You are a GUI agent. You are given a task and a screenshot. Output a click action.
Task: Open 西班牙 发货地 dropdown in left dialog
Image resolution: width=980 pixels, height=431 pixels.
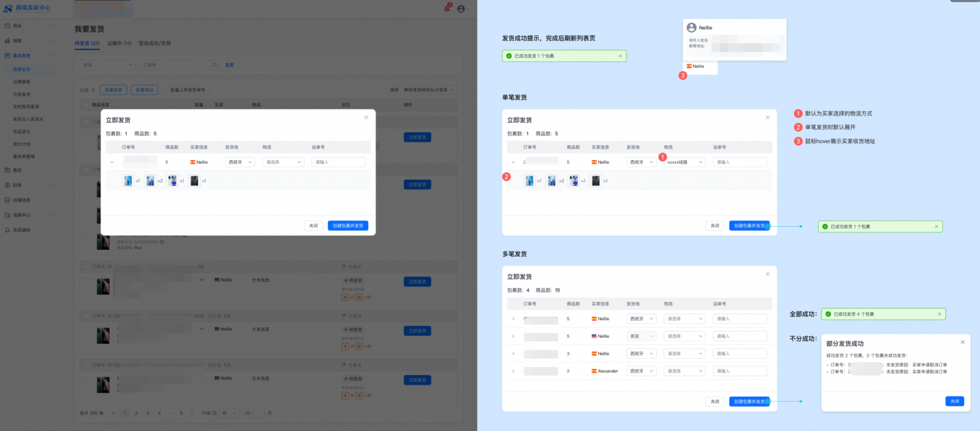[240, 162]
